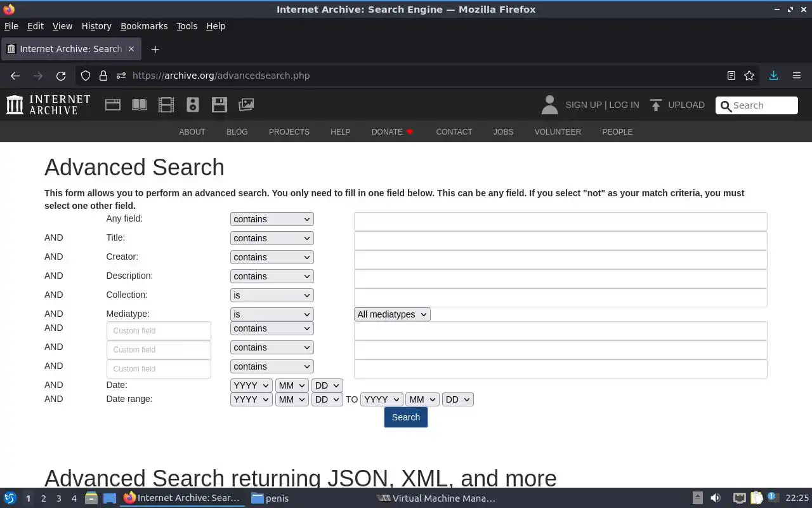
Task: Focus the header Search box
Action: tap(757, 105)
